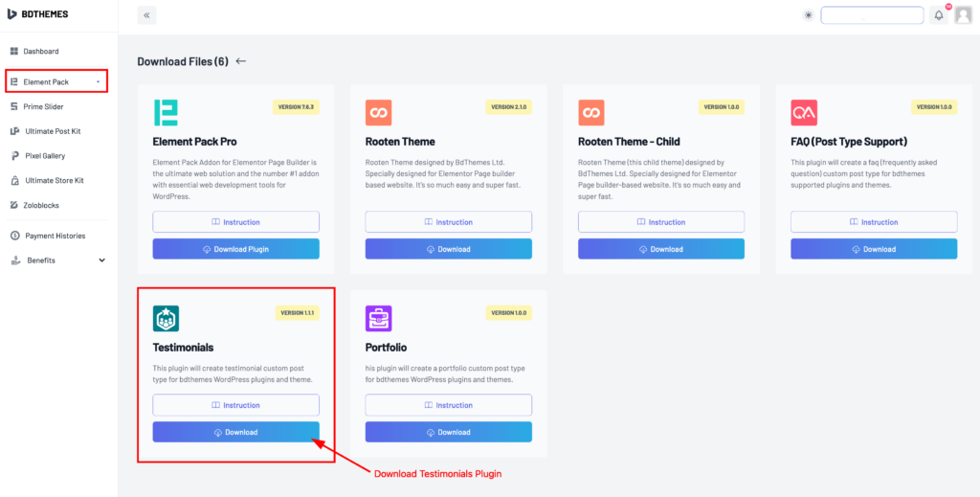The width and height of the screenshot is (980, 497).
Task: Click Download Plugin for Element Pack Pro
Action: [235, 249]
